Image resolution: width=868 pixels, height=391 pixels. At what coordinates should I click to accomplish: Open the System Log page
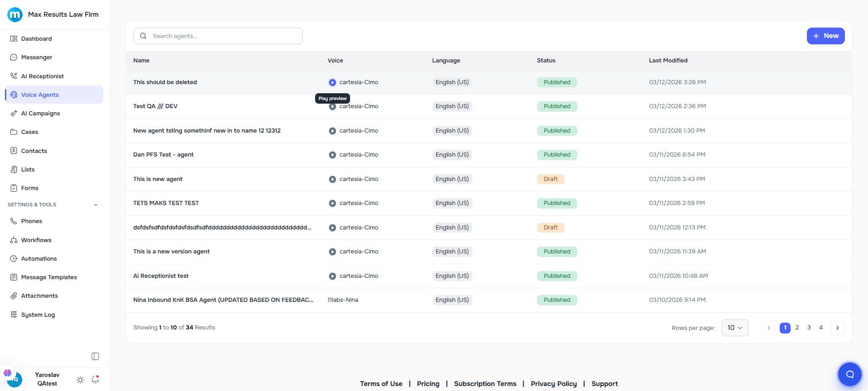click(x=38, y=315)
